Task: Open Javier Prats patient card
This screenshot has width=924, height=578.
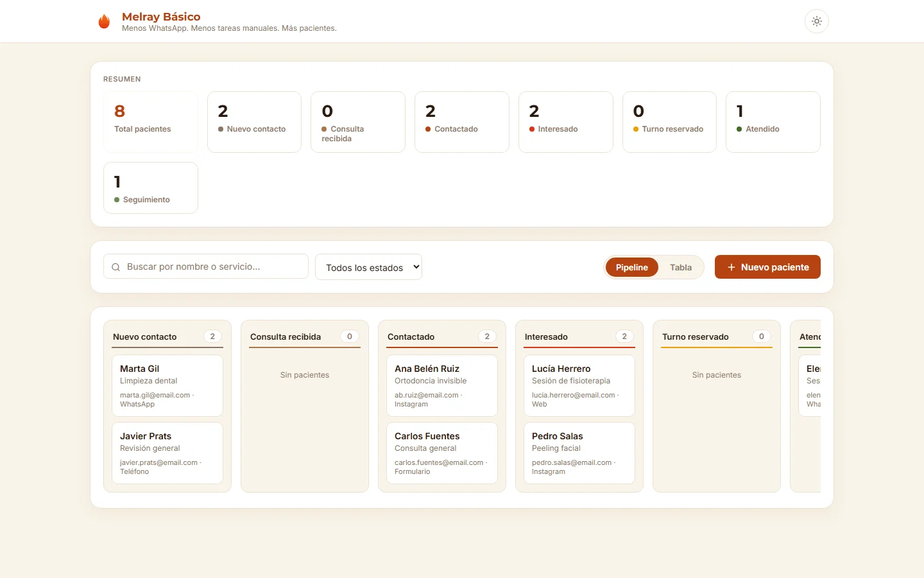Action: coord(167,453)
